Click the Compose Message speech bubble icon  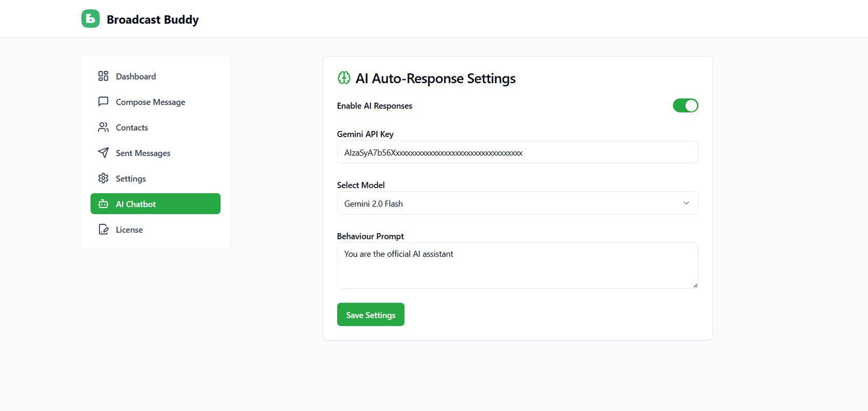(x=103, y=102)
